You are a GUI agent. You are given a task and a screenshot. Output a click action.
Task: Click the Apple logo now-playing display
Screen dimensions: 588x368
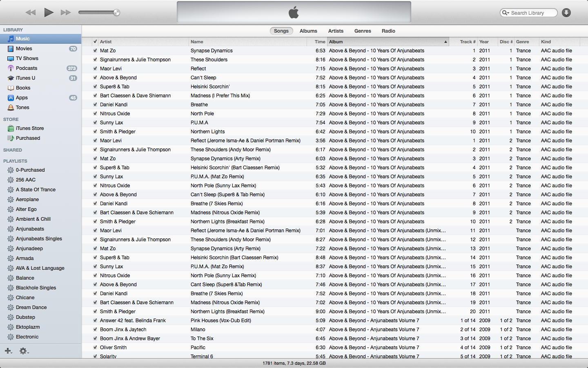(x=294, y=12)
